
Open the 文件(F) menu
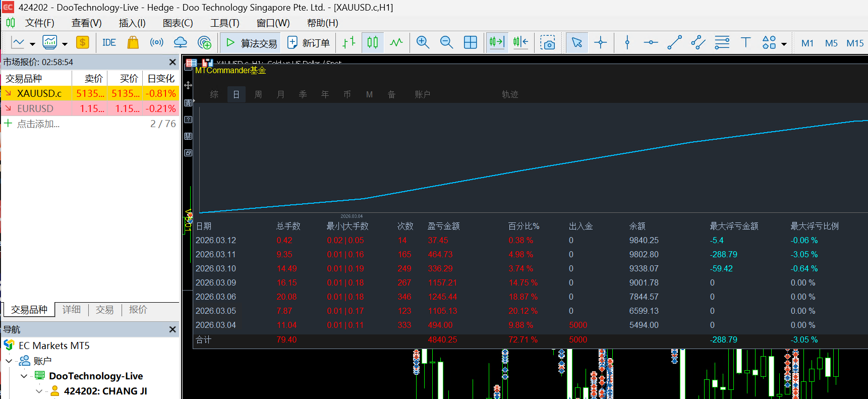point(40,23)
